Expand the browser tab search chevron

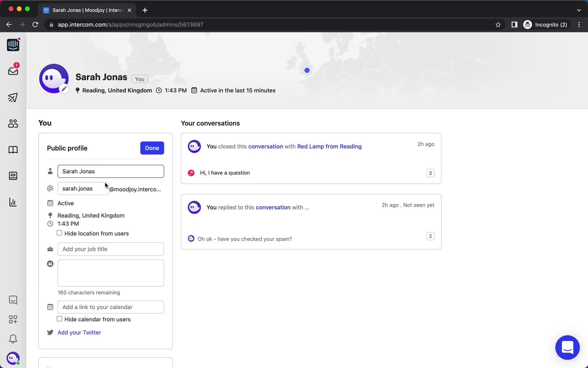click(x=579, y=10)
